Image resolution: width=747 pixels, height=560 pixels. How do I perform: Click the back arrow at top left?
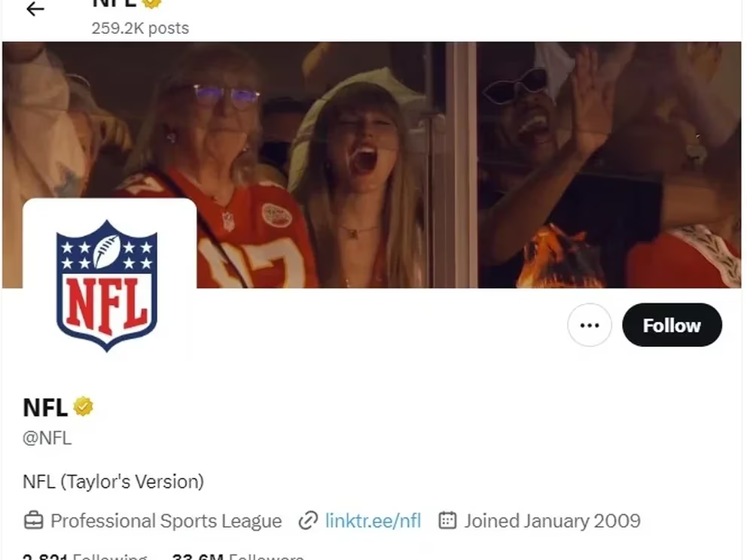(x=35, y=9)
